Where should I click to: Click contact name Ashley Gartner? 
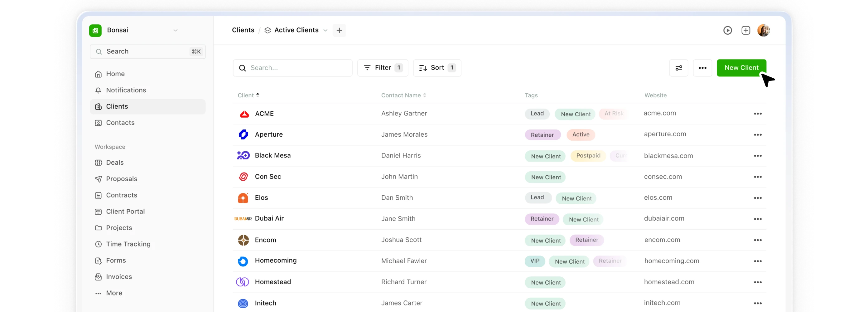(x=404, y=114)
